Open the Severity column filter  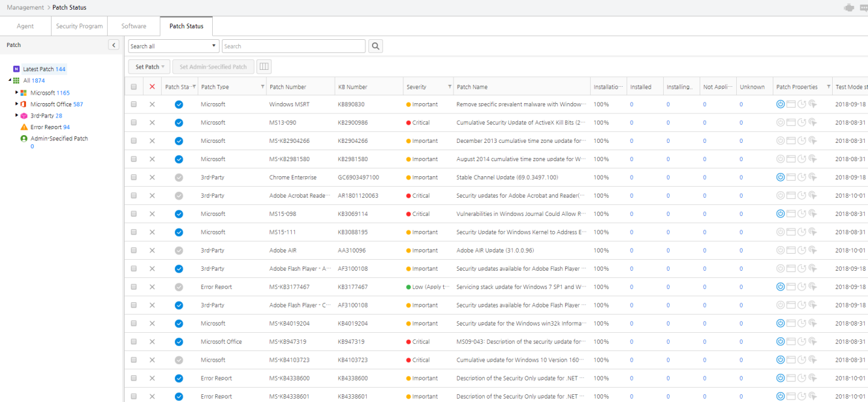pos(450,87)
